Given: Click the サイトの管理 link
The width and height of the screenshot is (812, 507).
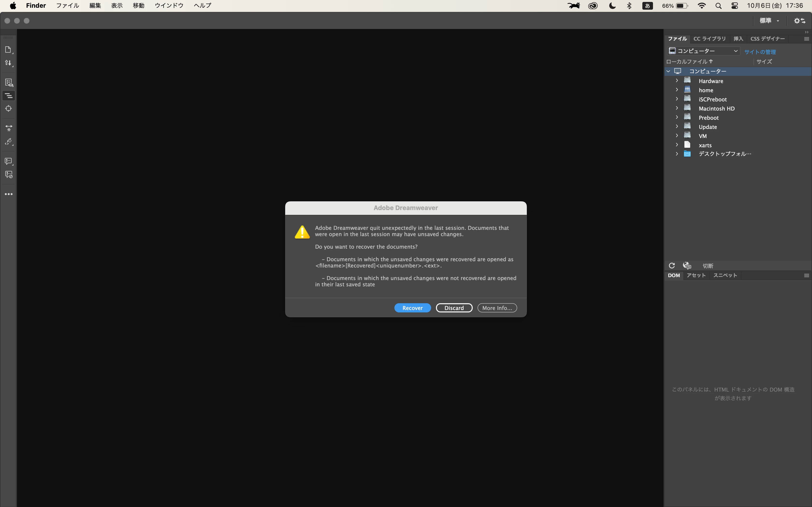Looking at the screenshot, I should coord(760,52).
